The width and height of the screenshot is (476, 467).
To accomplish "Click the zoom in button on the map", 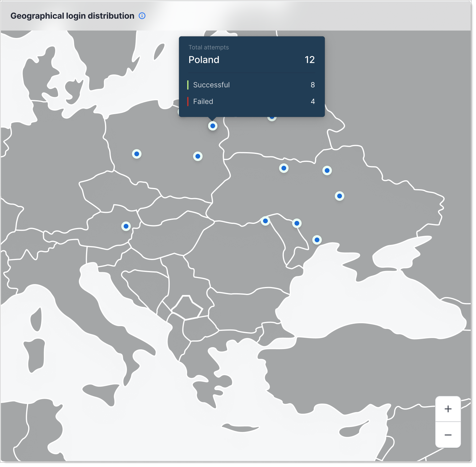I will [x=448, y=409].
